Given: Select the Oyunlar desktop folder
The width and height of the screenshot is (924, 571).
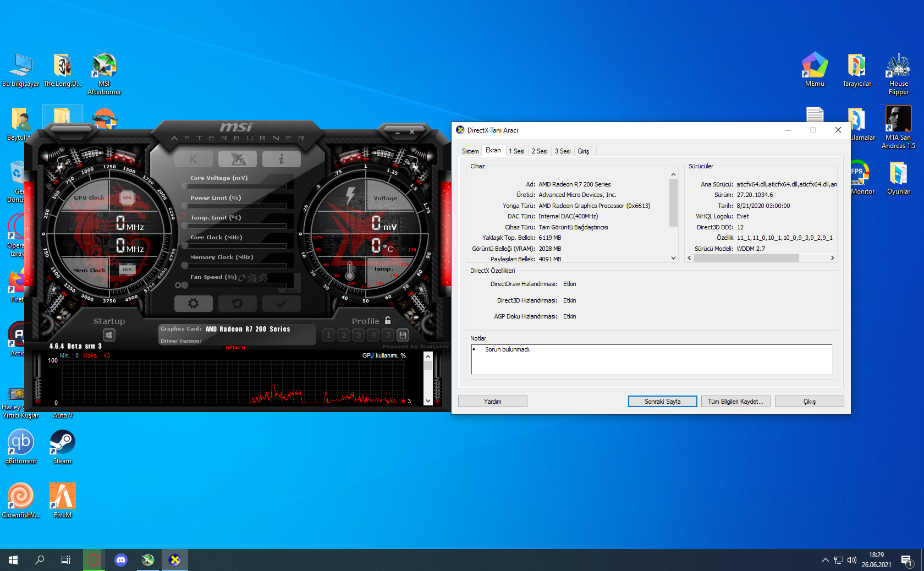Looking at the screenshot, I should coord(899,178).
